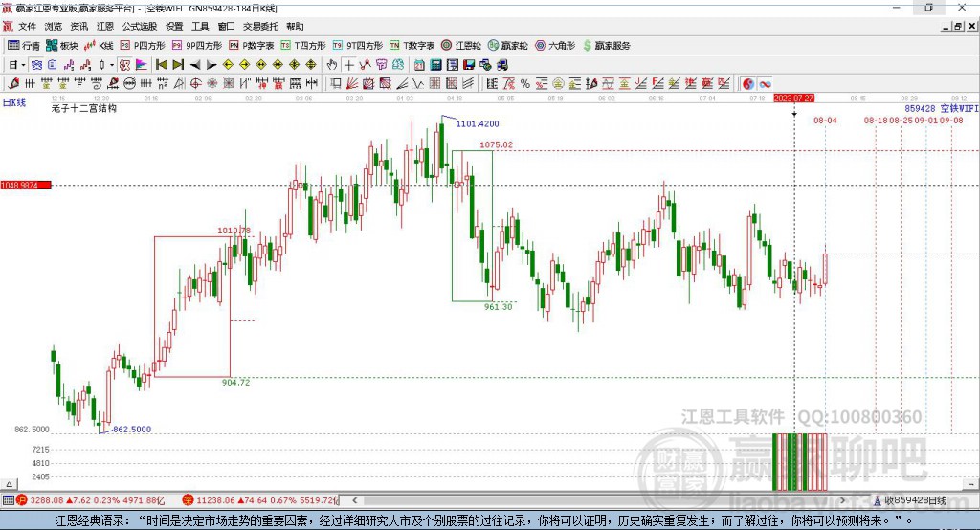
Task: Click the 961.30 green price label
Action: point(498,307)
